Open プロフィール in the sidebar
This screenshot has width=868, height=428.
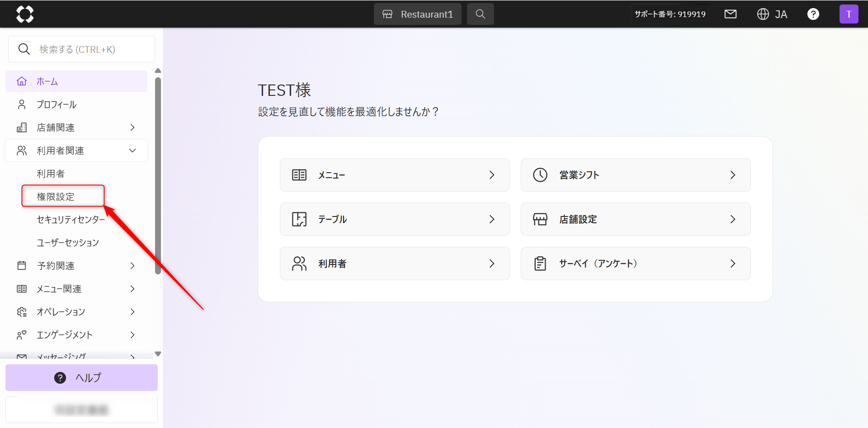coord(76,104)
